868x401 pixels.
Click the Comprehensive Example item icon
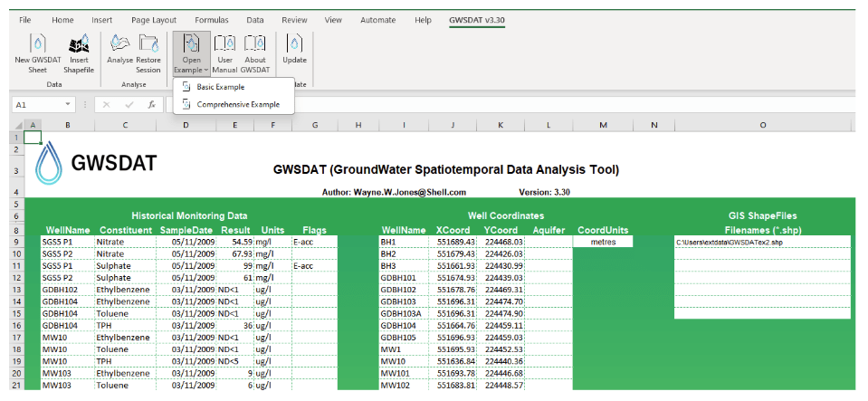tap(186, 104)
